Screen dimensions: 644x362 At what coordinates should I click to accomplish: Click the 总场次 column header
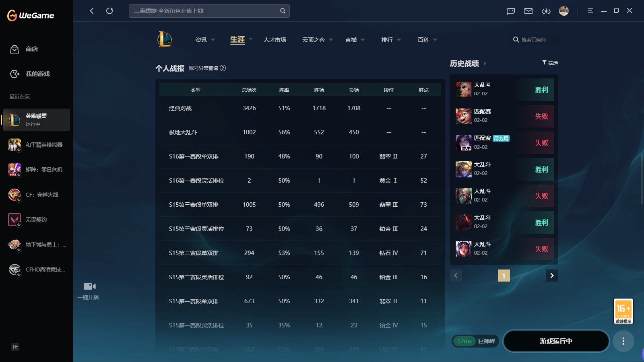249,90
